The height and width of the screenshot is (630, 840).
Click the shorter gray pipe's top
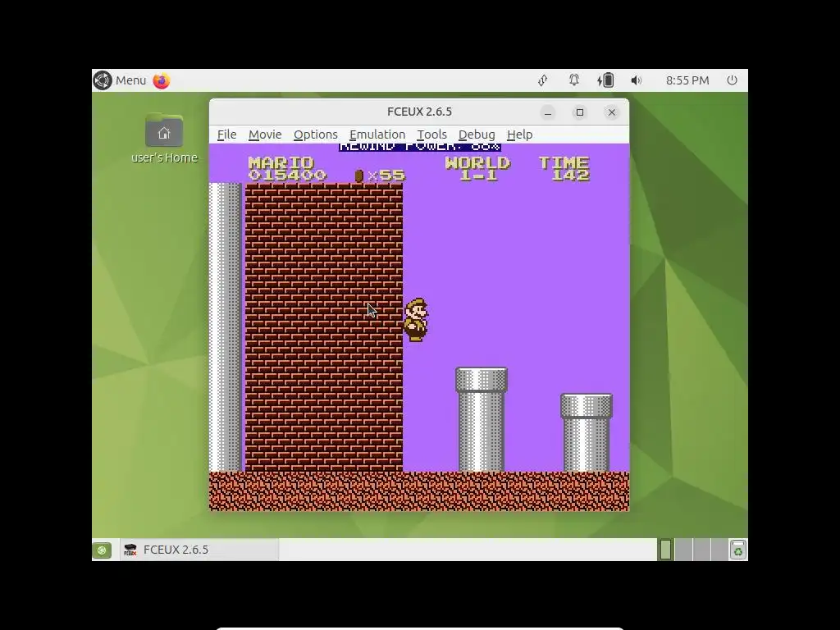coord(586,406)
